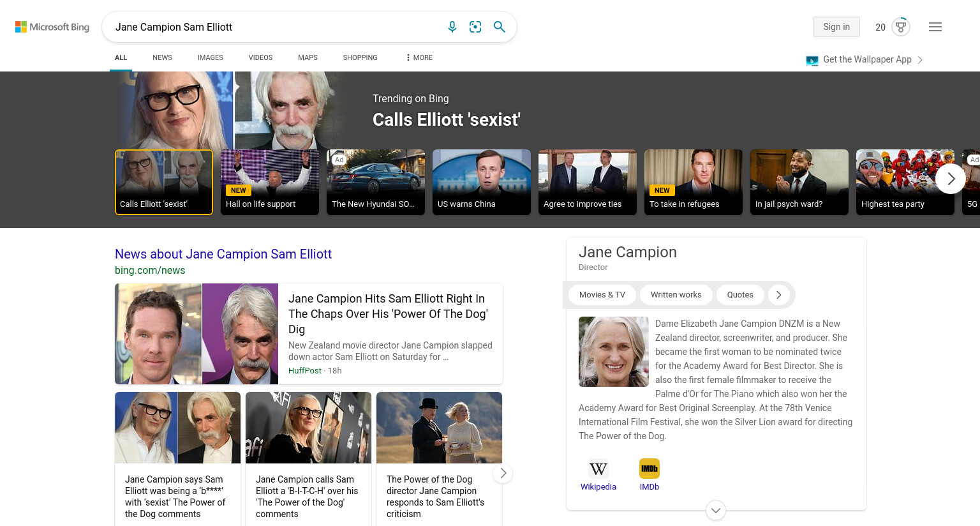Switch to the IMAGES tab

(x=211, y=57)
